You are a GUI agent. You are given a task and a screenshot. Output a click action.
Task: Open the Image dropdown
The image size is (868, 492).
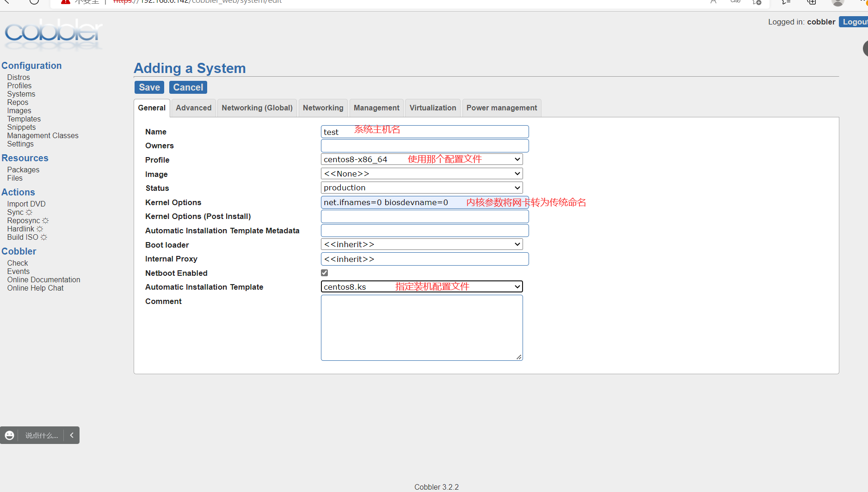(422, 174)
